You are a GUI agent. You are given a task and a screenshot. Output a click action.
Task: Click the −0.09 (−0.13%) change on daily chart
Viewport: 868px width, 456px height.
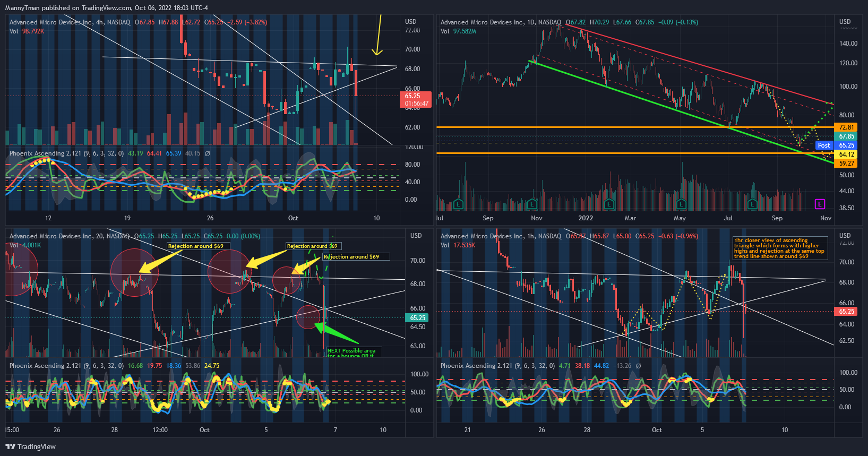[x=678, y=22]
